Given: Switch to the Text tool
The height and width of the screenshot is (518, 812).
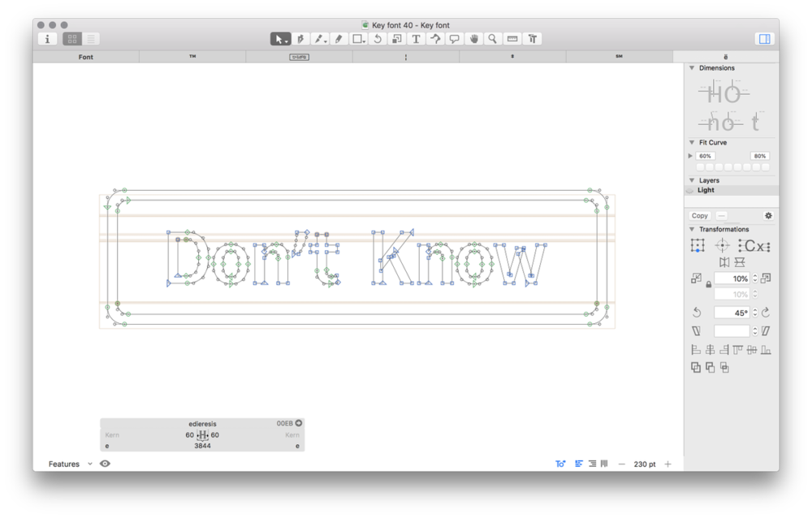Looking at the screenshot, I should tap(416, 39).
